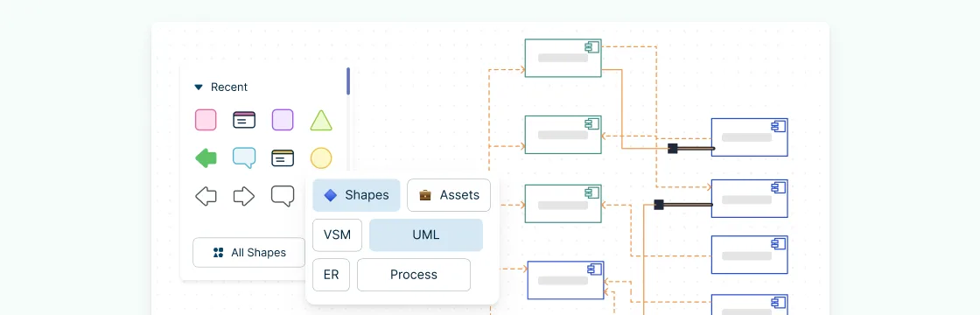The width and height of the screenshot is (980, 315).
Task: Select the third green component box
Action: point(563,204)
